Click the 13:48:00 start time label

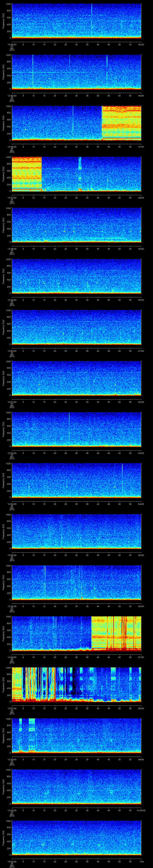pos(12,249)
